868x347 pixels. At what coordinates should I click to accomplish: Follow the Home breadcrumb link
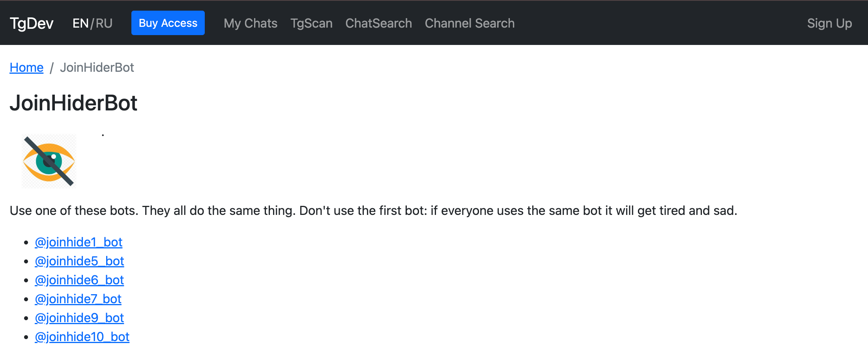(26, 67)
